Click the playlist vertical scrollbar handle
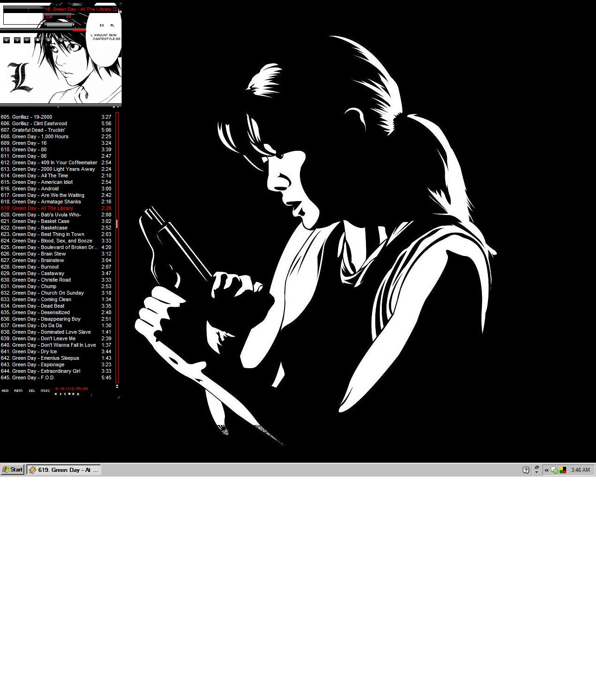Screen dimensions: 596x700 click(x=117, y=224)
